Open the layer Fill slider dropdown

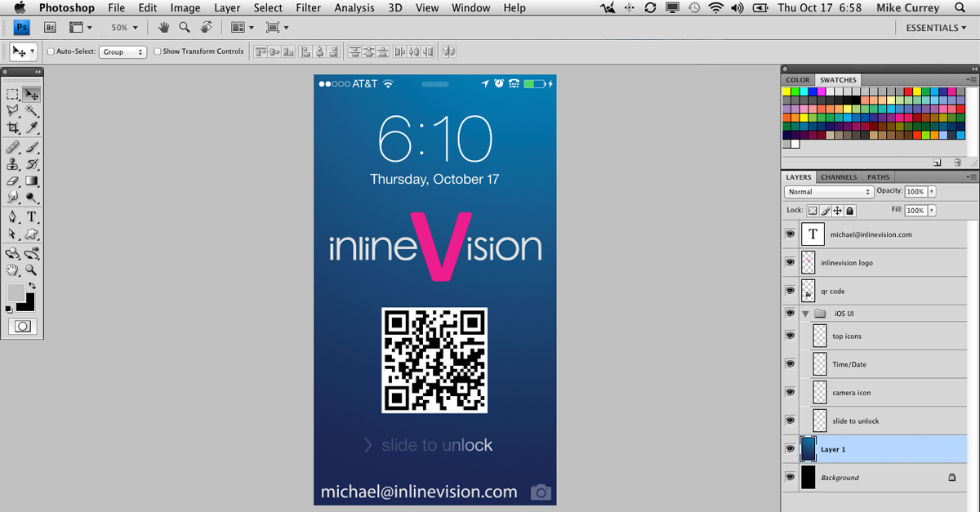[x=932, y=211]
